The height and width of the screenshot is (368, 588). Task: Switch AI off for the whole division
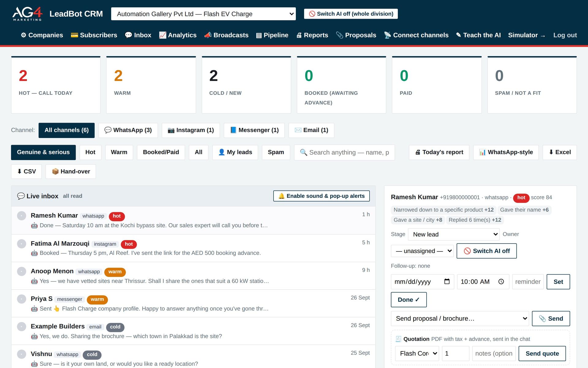tap(351, 14)
